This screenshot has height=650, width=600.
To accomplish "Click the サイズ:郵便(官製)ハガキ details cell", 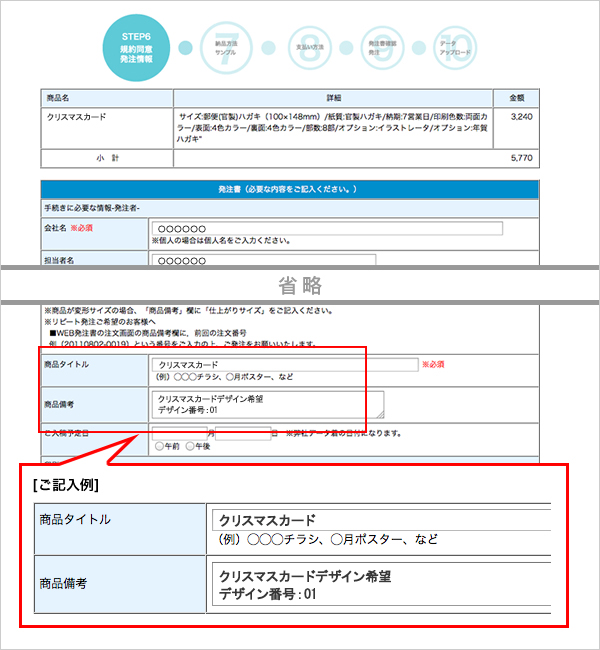I will point(333,128).
